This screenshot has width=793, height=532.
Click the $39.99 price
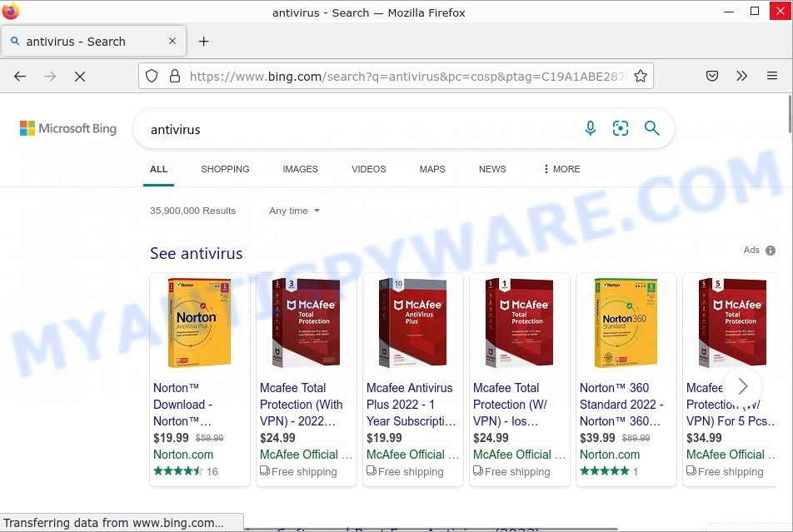(597, 438)
